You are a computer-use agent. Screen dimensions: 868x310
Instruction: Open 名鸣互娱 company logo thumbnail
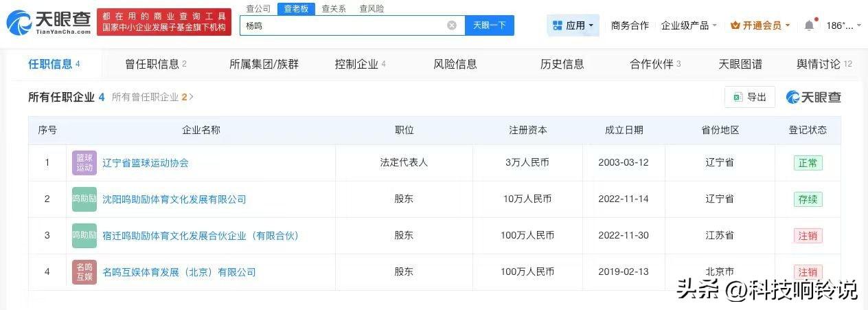pos(84,272)
